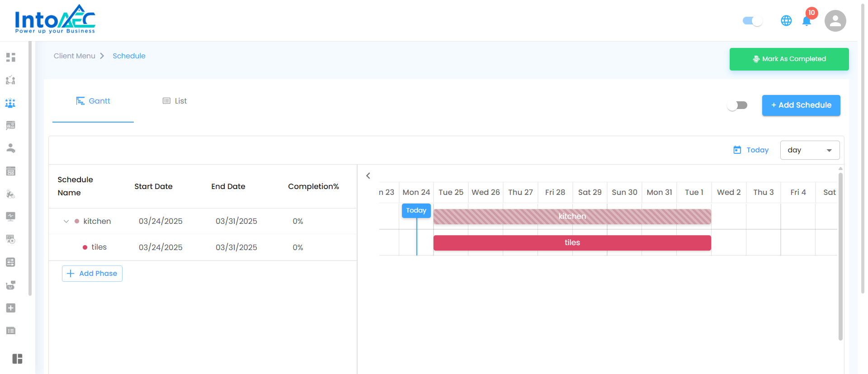Screen dimensions: 868x374
Task: Click the kitchen 0% completion cell
Action: coord(298,221)
